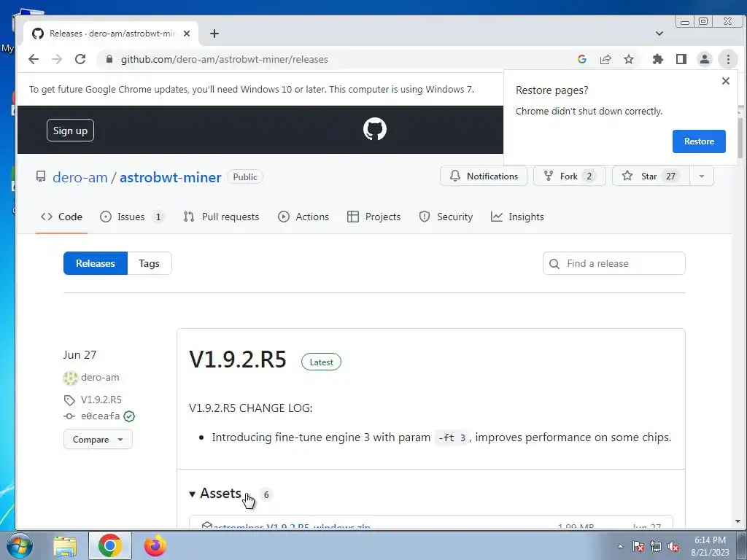Reload the GitHub releases page
Viewport: 747px width, 560px height.
click(x=80, y=59)
